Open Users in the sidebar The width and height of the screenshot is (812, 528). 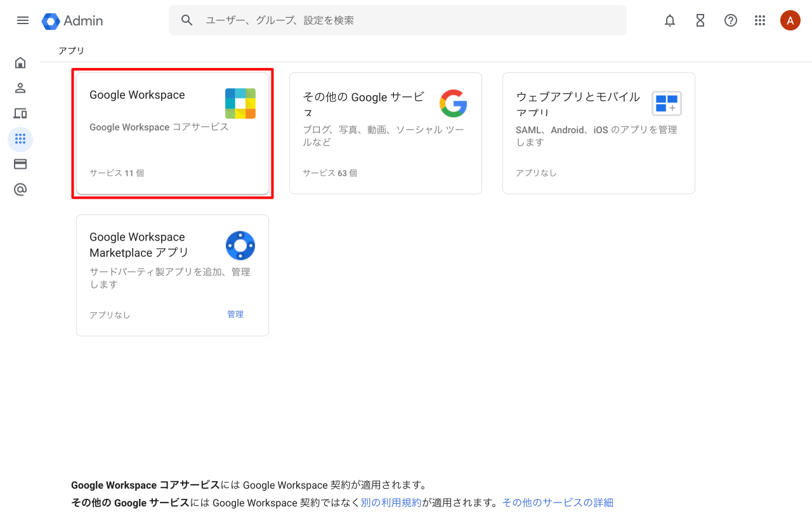click(20, 88)
